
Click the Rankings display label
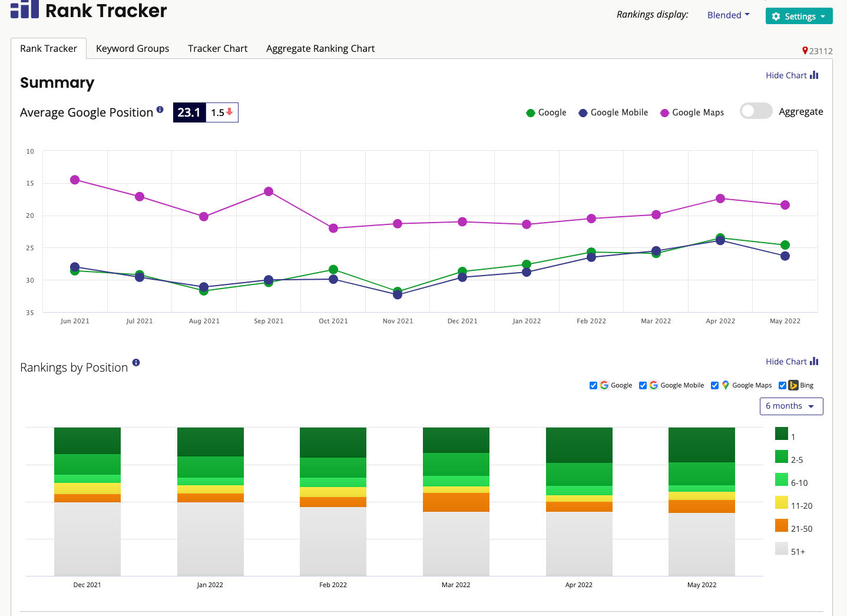tap(653, 15)
